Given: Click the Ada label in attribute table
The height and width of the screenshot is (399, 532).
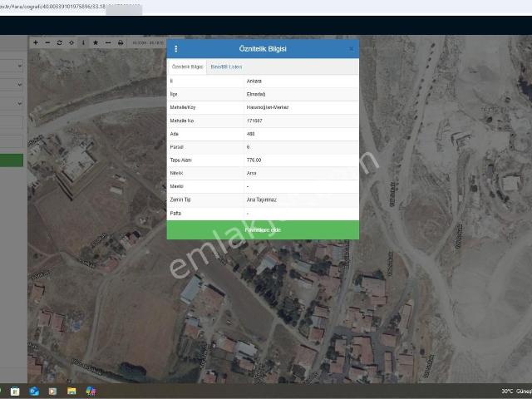Looking at the screenshot, I should pos(174,134).
